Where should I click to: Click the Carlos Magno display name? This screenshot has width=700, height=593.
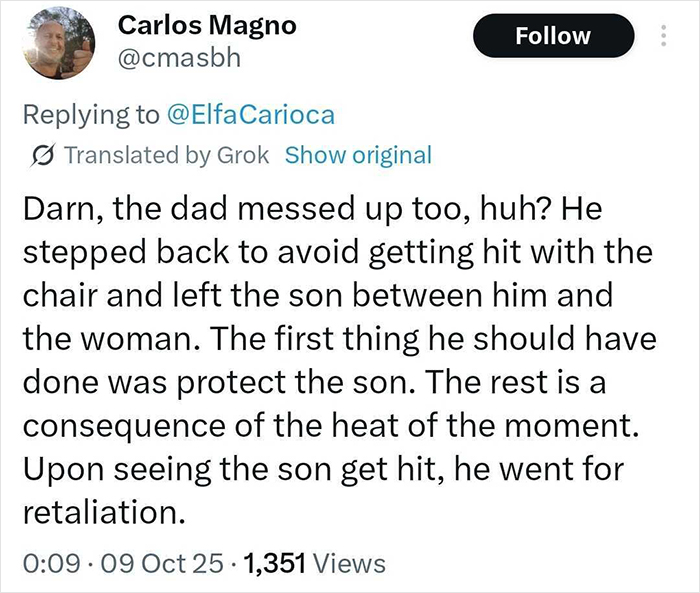[x=207, y=26]
